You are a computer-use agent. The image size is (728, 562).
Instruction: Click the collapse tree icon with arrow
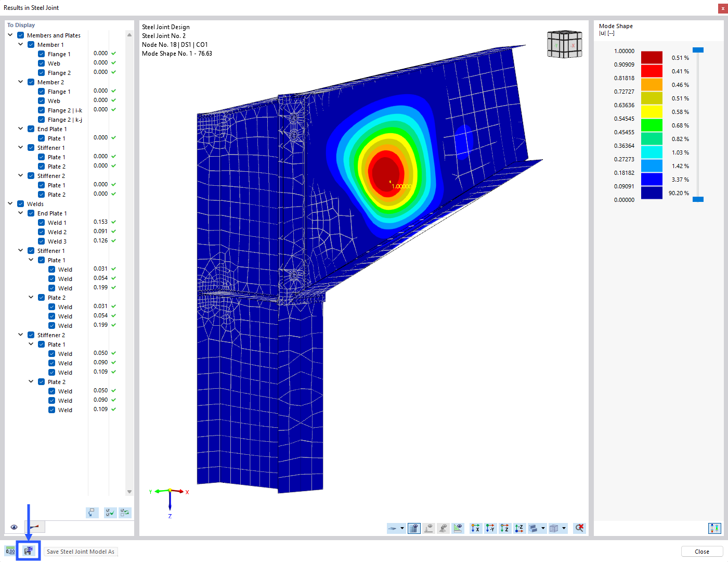[92, 513]
